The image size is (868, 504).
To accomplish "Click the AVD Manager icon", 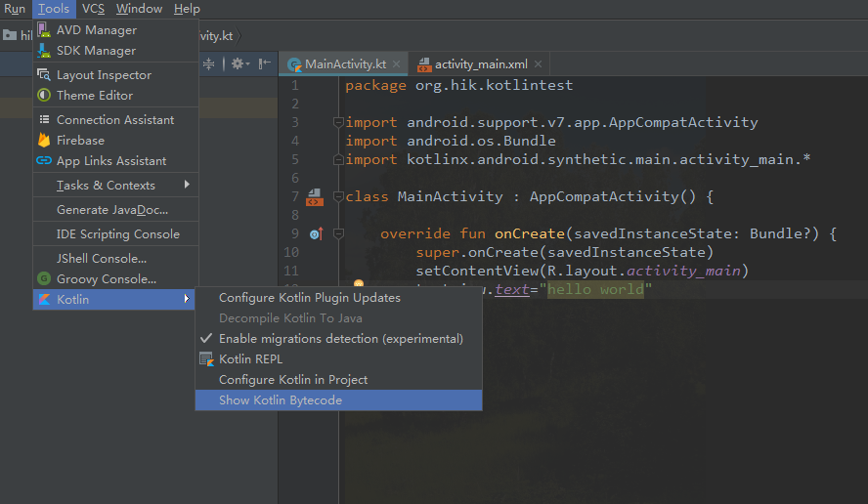I will click(44, 30).
